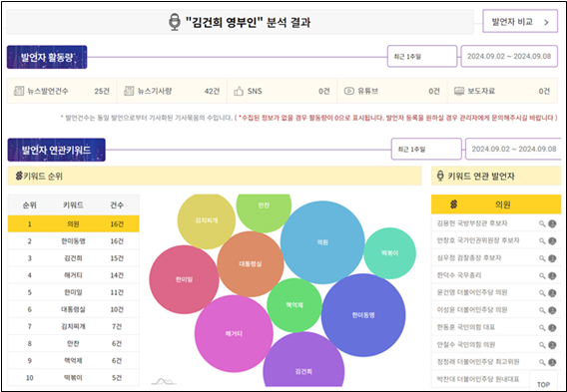567x392 pixels.
Task: Open speaker 박찬대 더불어민주당 원내대표
Action: 478,379
